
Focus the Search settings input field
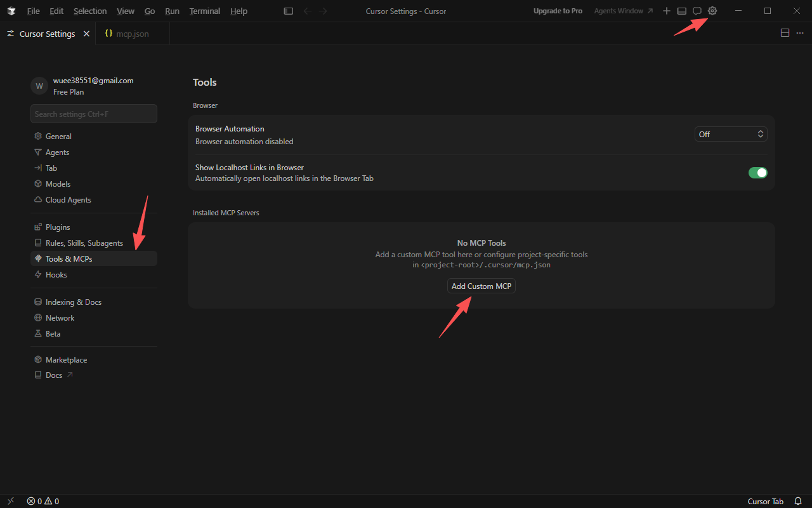tap(94, 114)
